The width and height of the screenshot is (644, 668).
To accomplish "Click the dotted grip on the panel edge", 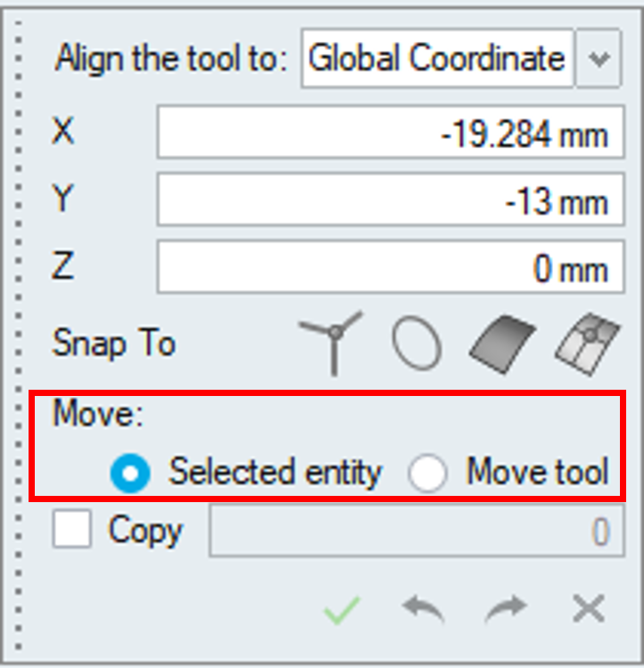I will [x=17, y=339].
